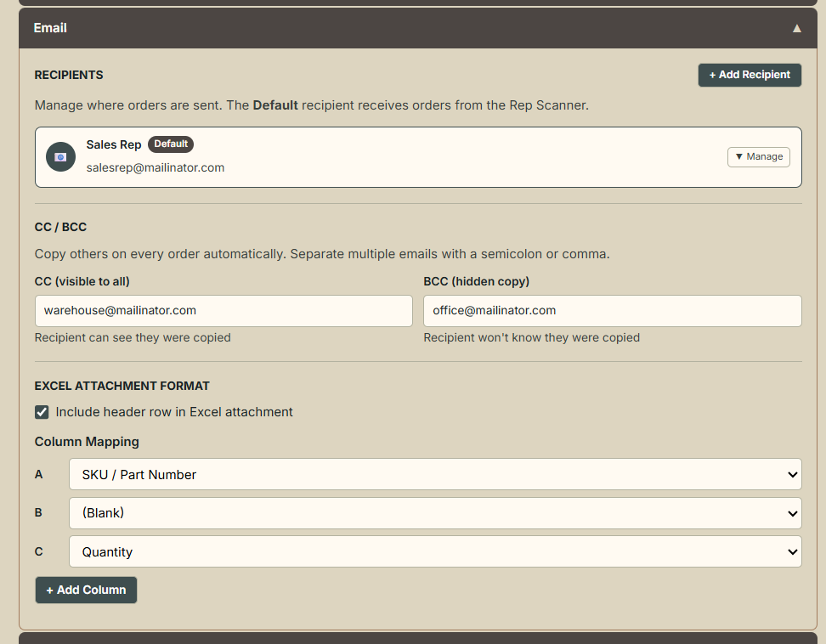
Task: Open the Column A SKU / Part Number dropdown
Action: pyautogui.click(x=434, y=475)
